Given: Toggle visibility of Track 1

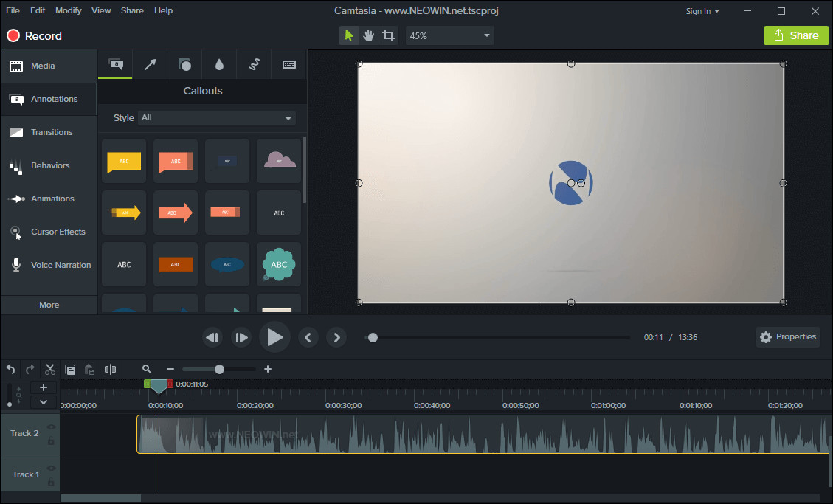Looking at the screenshot, I should [x=51, y=468].
